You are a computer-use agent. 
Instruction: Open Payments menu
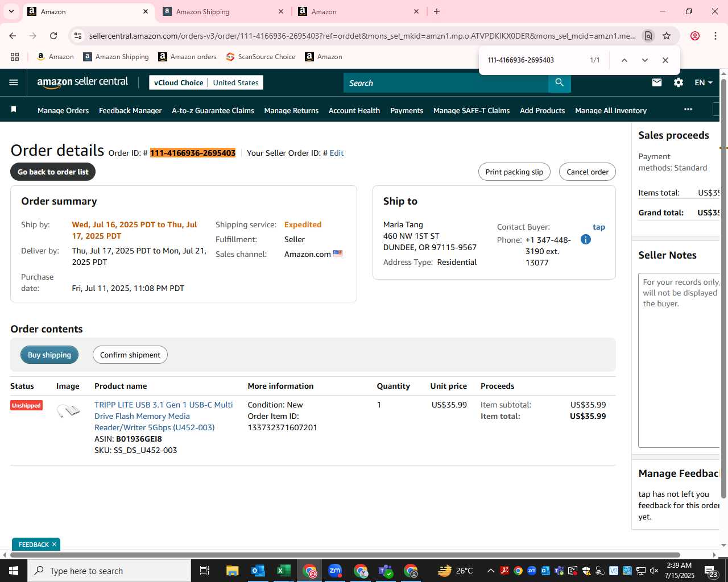click(407, 110)
